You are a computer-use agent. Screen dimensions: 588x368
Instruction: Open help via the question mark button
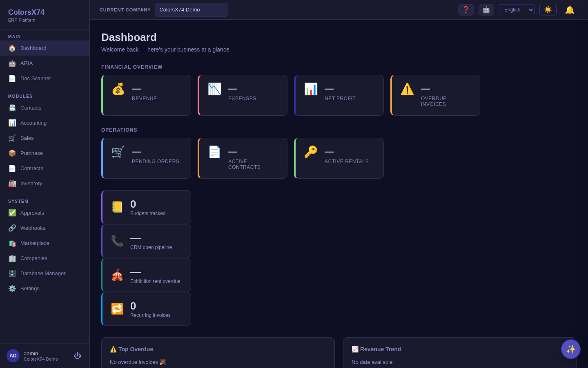pyautogui.click(x=466, y=10)
